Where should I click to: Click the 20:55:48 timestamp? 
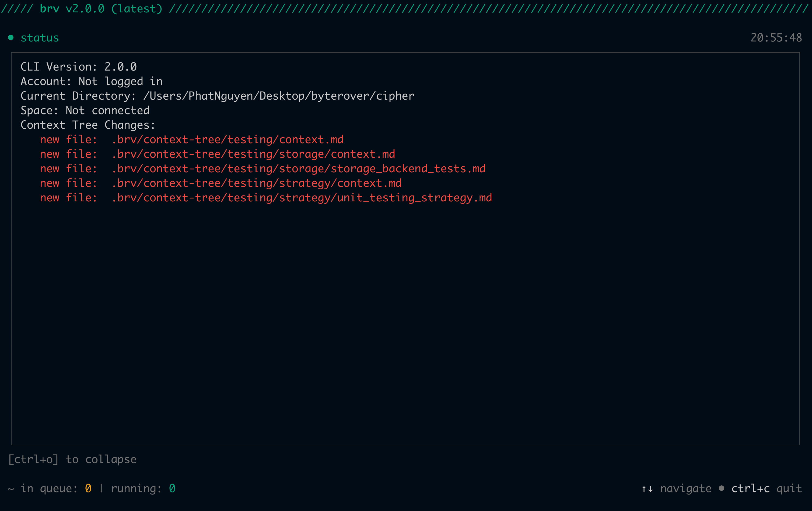tap(776, 38)
